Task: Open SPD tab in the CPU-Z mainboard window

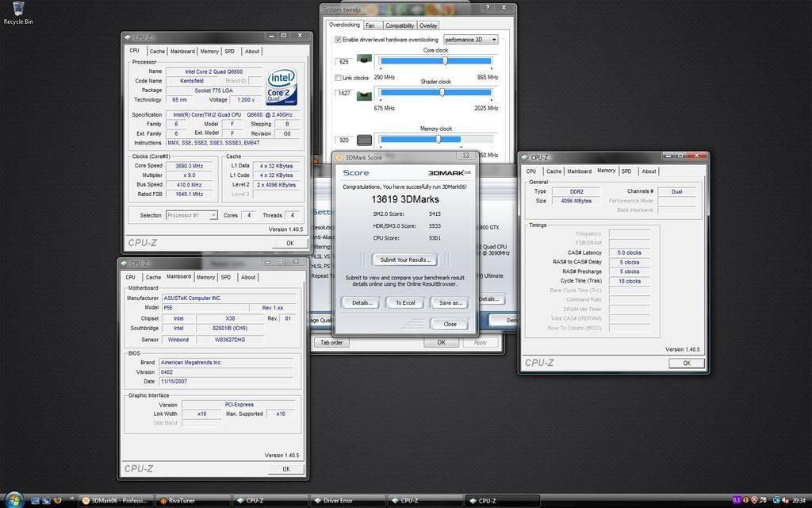Action: (226, 277)
